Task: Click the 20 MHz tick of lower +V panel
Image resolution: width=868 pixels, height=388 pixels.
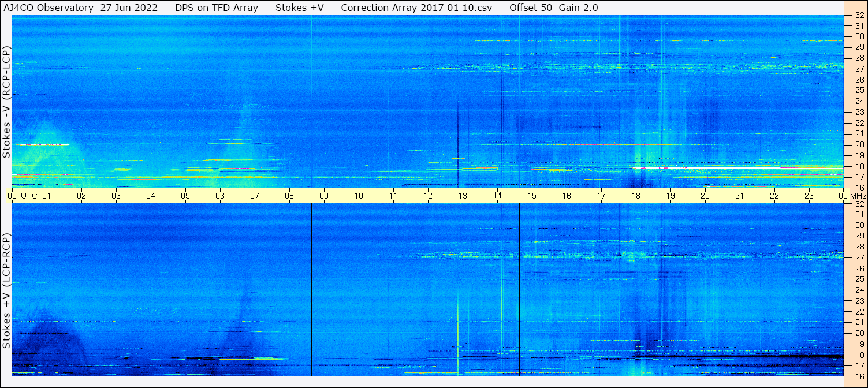Action: pos(859,333)
